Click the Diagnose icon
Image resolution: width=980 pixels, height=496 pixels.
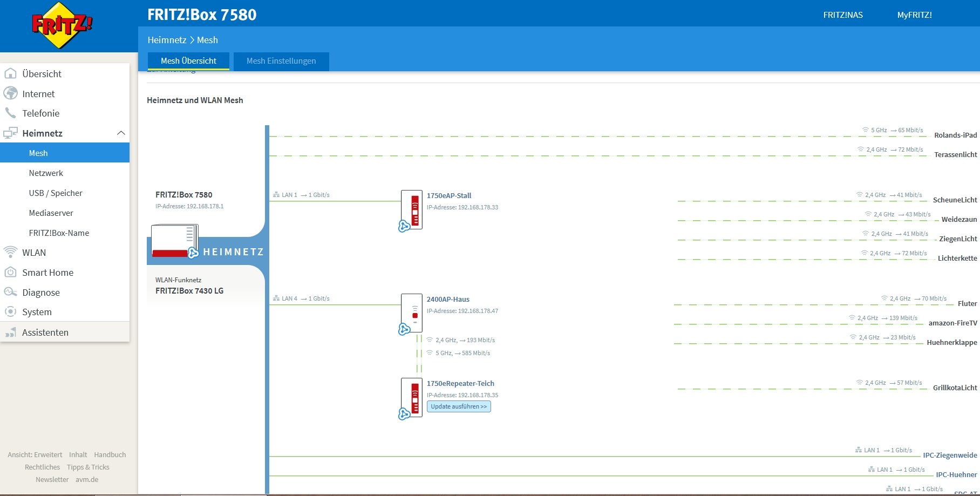point(10,292)
